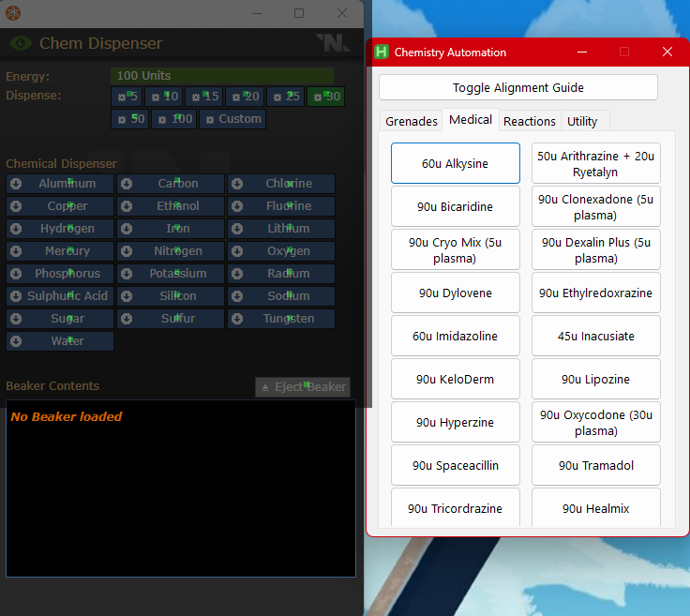Choose the Custom dispense amount option
This screenshot has width=690, height=616.
pos(232,119)
